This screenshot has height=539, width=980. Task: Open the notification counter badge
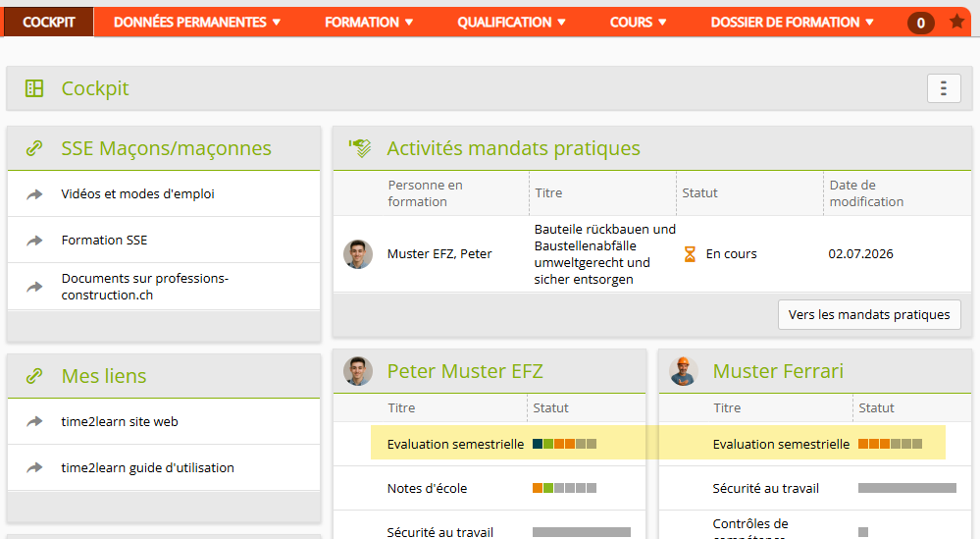click(920, 24)
